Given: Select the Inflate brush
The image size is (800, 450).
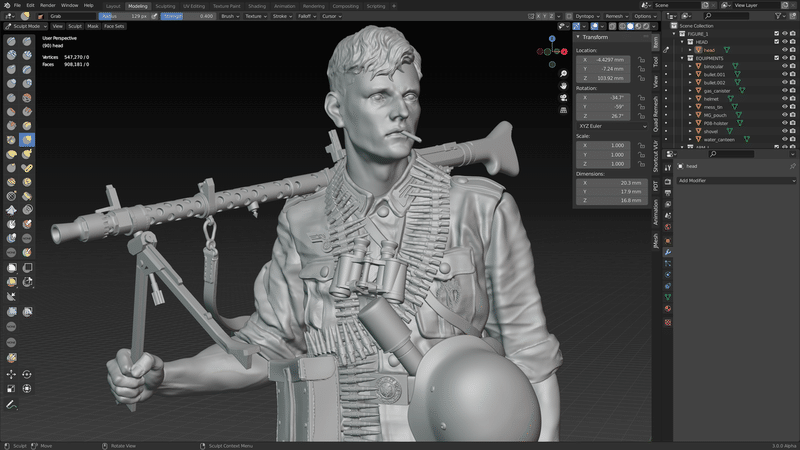Looking at the screenshot, I should [11, 83].
